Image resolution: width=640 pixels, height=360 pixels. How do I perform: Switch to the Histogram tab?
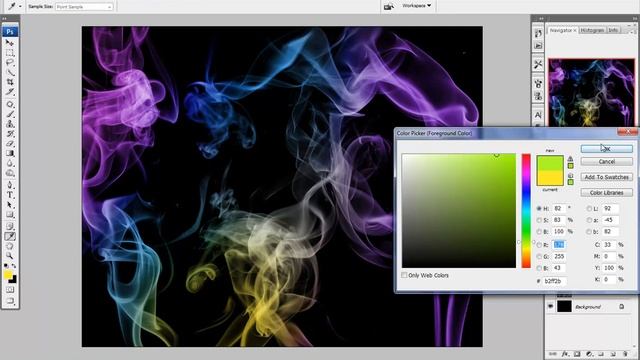click(x=592, y=31)
